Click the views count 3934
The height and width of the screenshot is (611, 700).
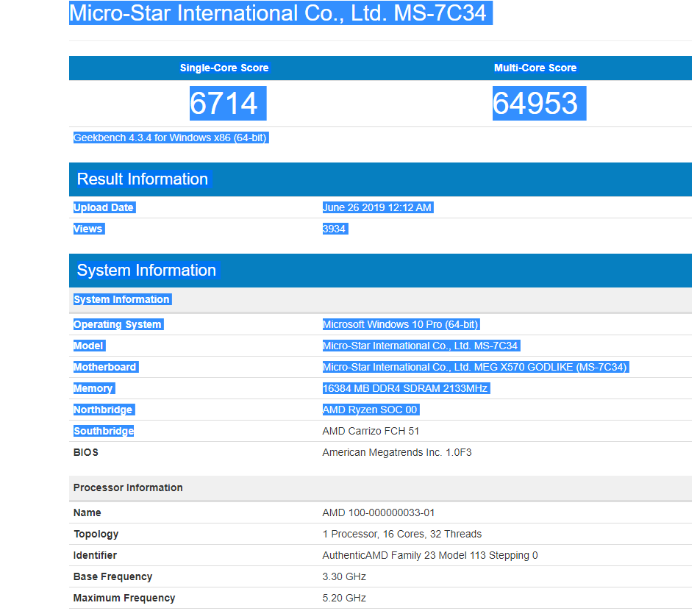click(x=335, y=229)
